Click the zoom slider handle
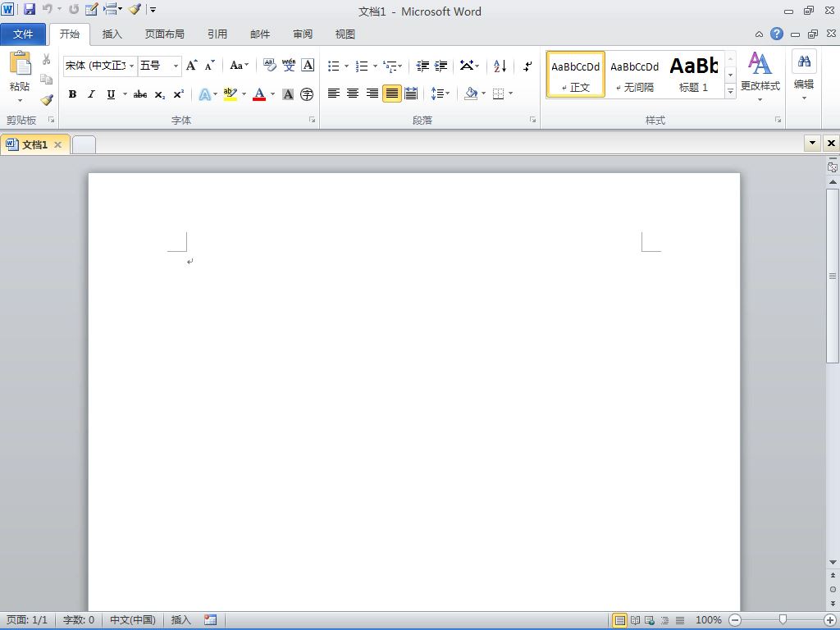This screenshot has width=840, height=630. [783, 620]
